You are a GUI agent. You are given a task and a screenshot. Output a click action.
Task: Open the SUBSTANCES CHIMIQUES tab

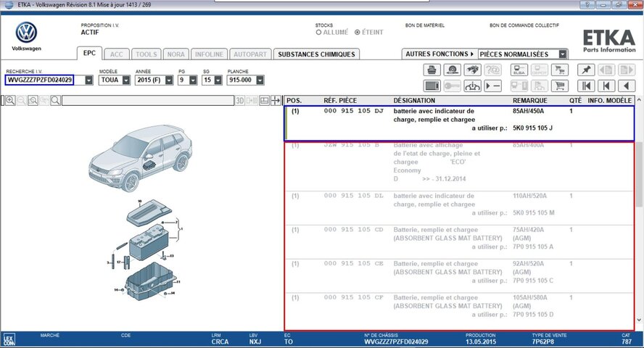316,54
